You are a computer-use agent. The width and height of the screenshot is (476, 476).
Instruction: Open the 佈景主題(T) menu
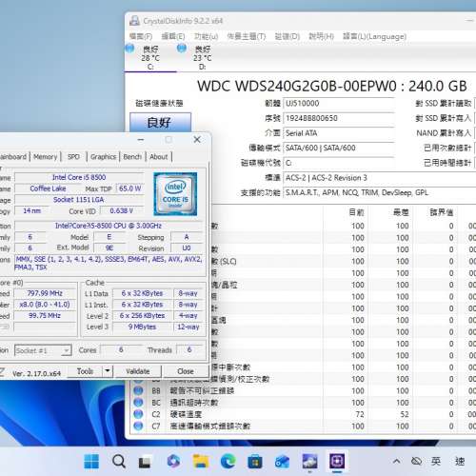[x=247, y=36]
